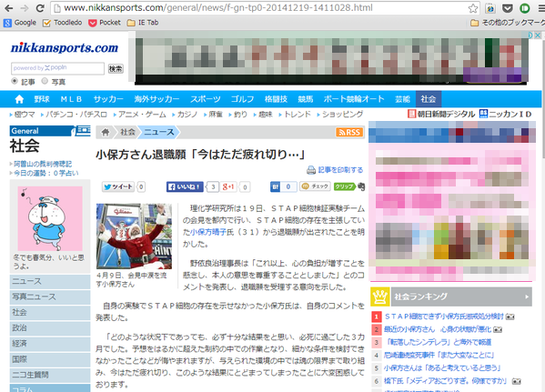This screenshot has width=545, height=392.
Task: Close the top banner ad
Action: 538,35
